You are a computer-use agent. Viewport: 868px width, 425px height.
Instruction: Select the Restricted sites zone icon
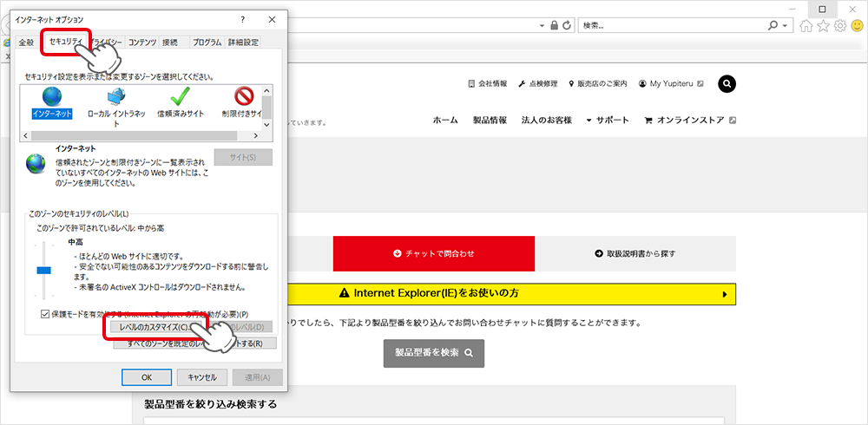coord(244,97)
